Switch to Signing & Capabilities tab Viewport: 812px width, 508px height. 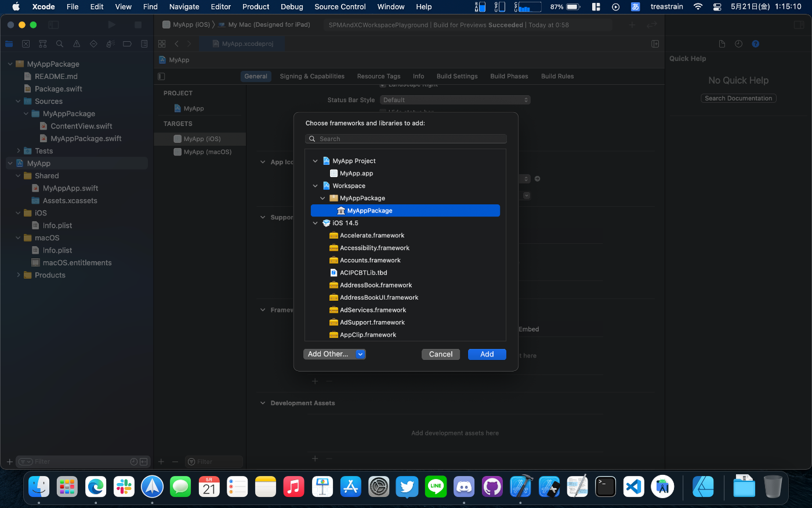(312, 77)
